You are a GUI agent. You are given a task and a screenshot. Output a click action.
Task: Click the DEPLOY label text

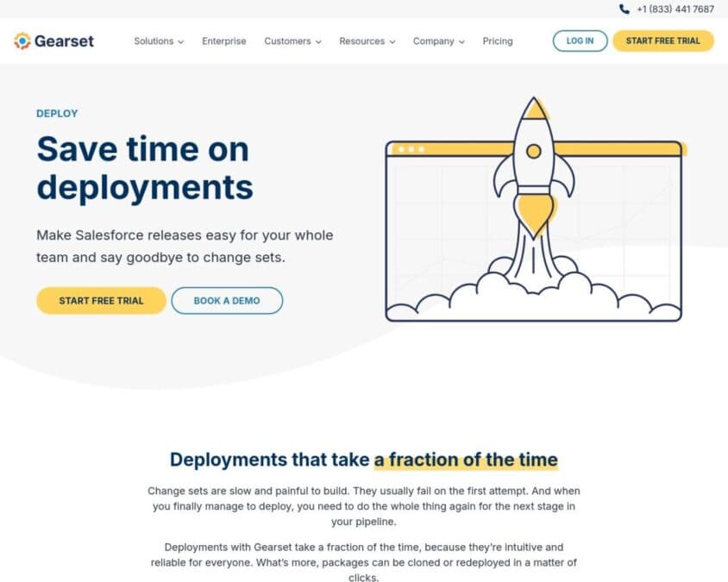57,114
